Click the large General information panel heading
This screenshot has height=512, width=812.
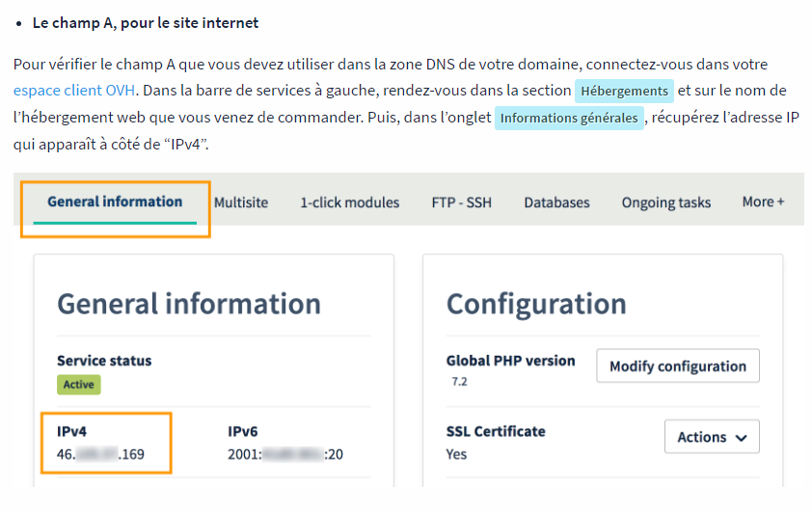click(x=189, y=304)
